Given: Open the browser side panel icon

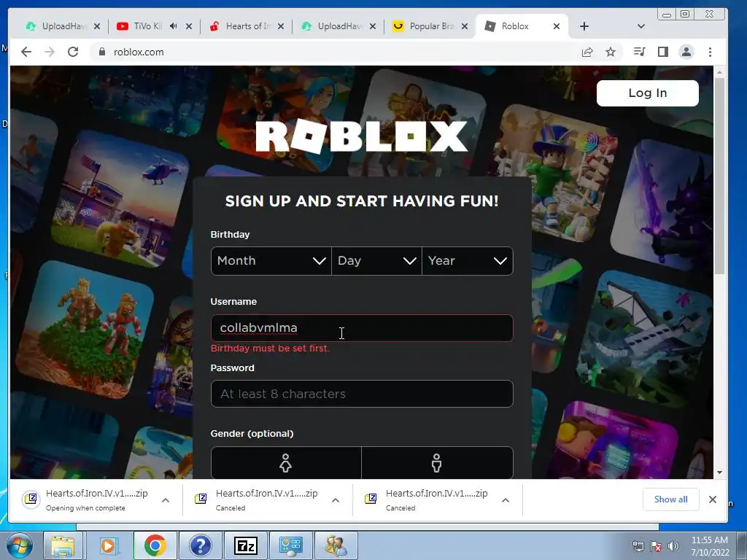Looking at the screenshot, I should 662,52.
